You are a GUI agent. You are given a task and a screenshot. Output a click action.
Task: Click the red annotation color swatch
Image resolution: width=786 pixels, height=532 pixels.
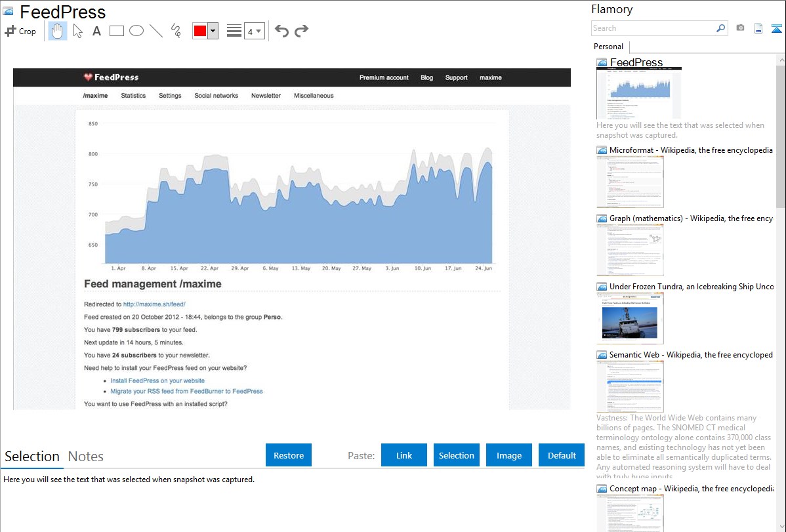[x=200, y=31]
